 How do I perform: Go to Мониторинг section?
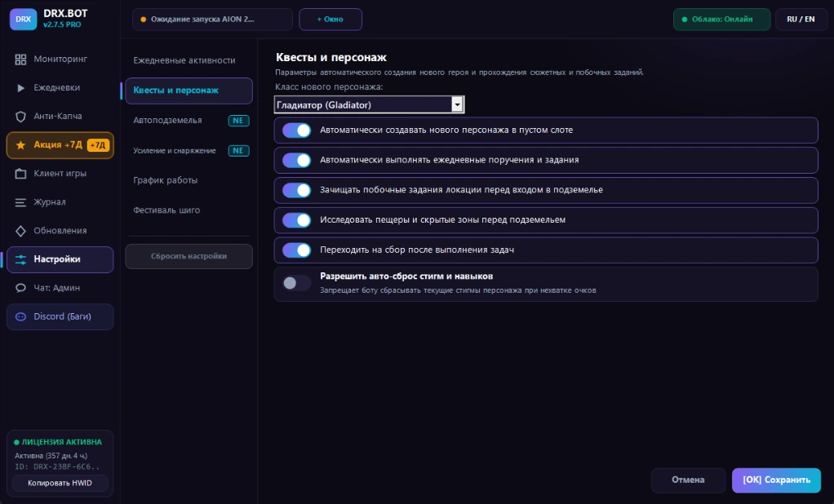tap(60, 60)
